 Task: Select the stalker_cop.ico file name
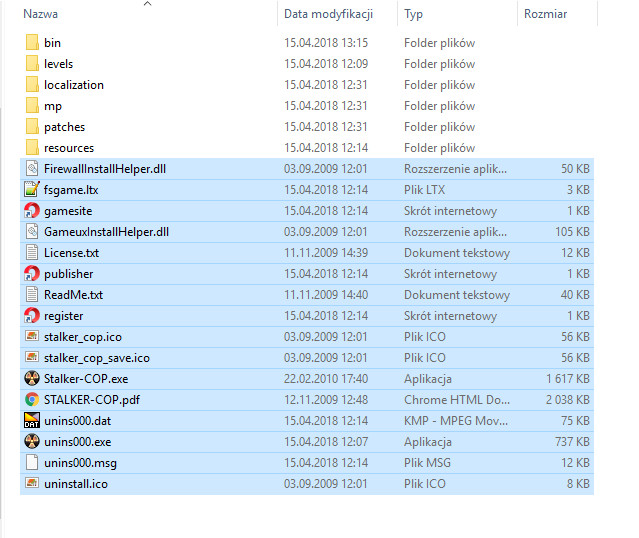(83, 337)
